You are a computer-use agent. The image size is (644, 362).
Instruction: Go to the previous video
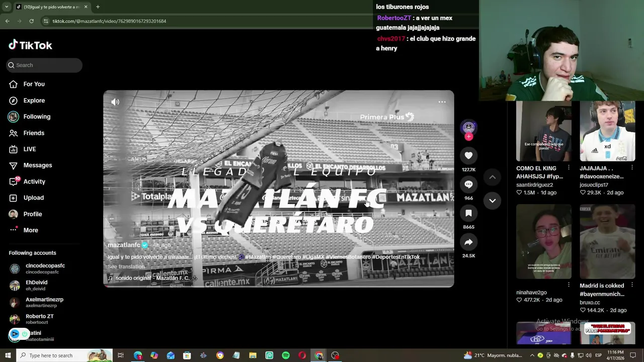[x=493, y=177]
